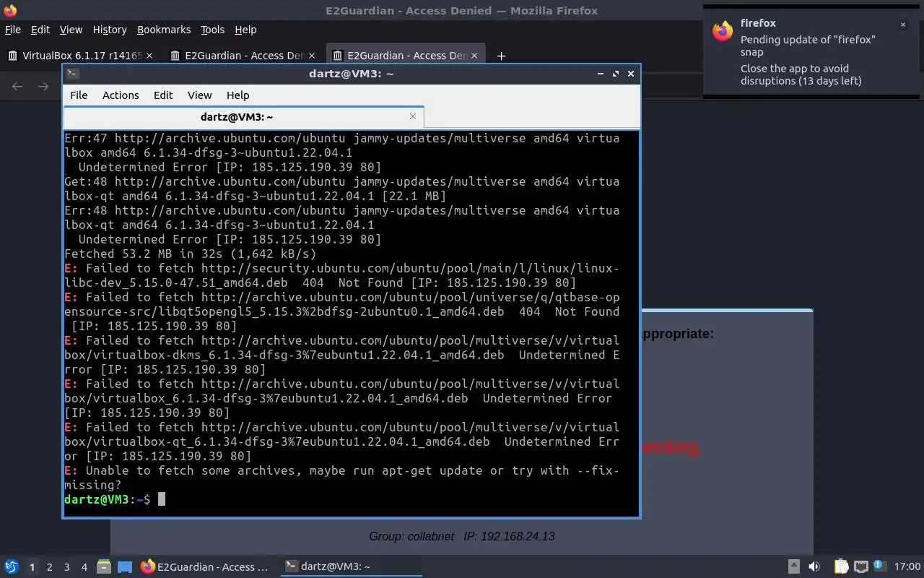Open clipboard manager tray icon
The height and width of the screenshot is (578, 924).
click(x=841, y=567)
